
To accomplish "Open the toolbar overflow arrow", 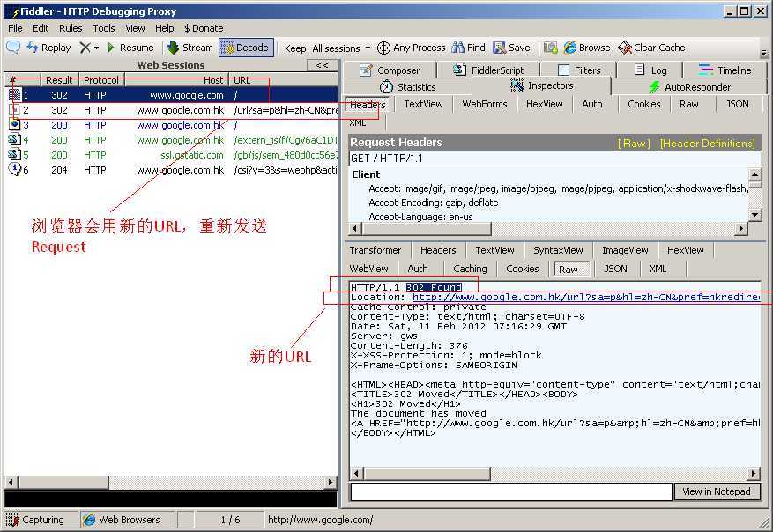I will tap(763, 53).
